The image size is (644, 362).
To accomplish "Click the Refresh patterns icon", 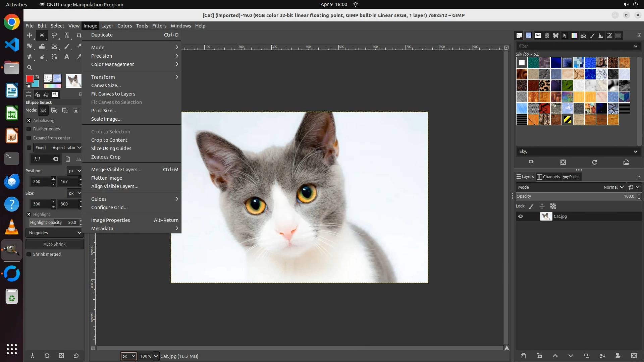I will click(x=594, y=162).
